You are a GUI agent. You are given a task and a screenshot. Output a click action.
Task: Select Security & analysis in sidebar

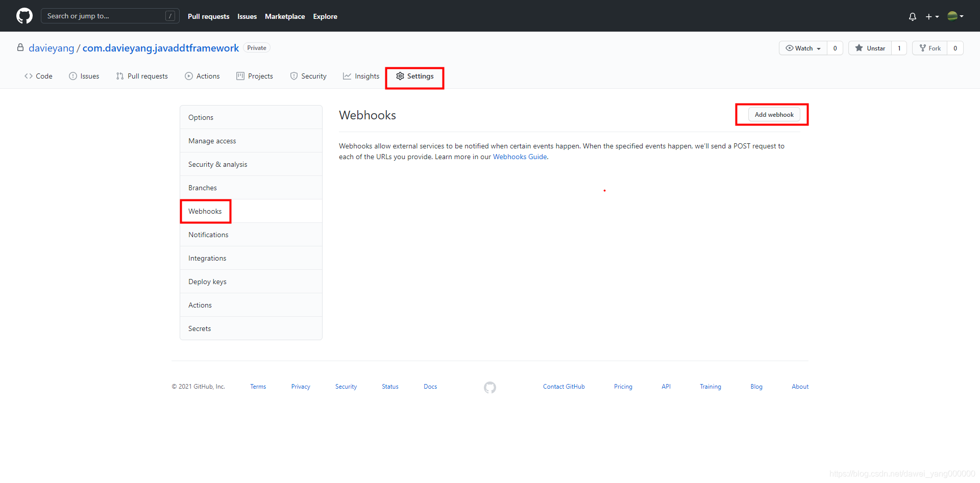coord(251,164)
